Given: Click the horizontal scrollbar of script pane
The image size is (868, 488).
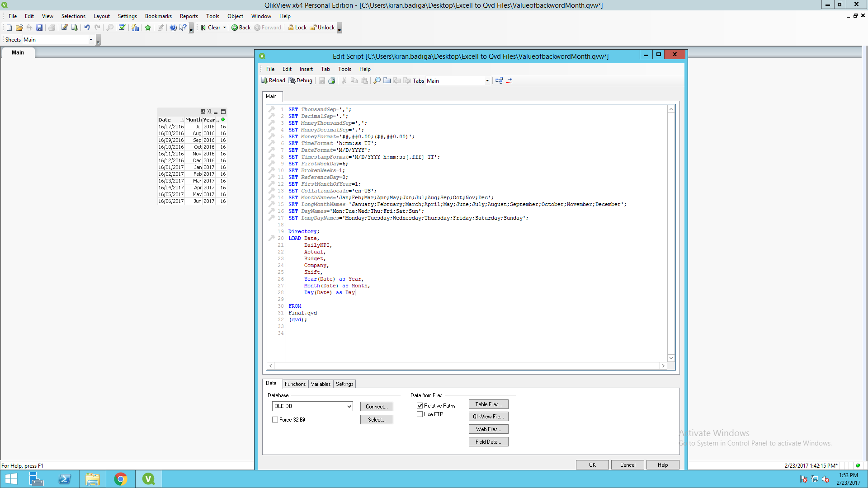Looking at the screenshot, I should click(x=466, y=366).
